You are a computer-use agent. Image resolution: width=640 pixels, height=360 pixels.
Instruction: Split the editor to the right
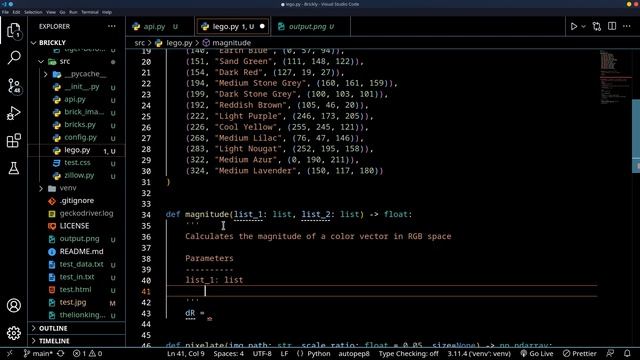(x=612, y=26)
